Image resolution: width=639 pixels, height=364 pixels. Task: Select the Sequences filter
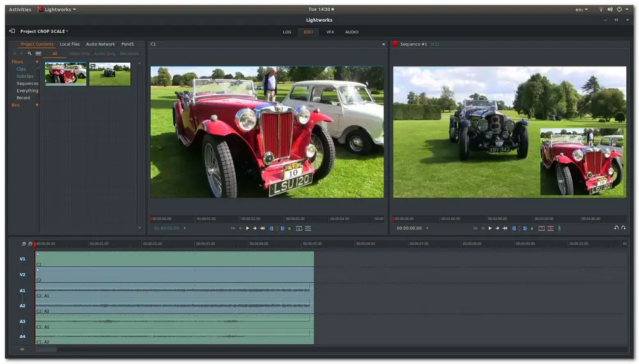27,84
